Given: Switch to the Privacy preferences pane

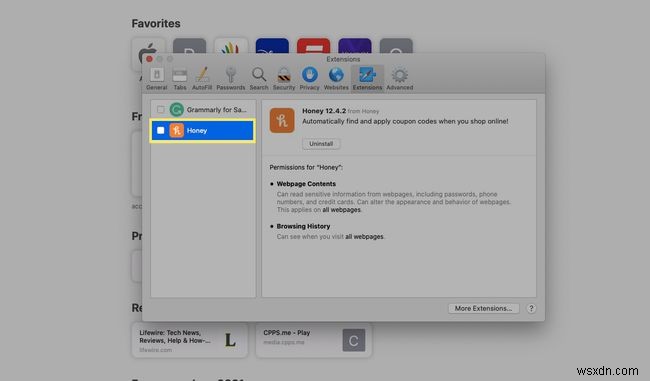Looking at the screenshot, I should 309,79.
